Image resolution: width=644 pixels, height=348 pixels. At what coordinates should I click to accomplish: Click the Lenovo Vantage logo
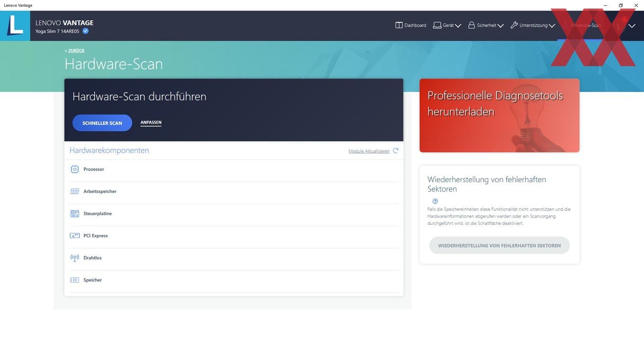15,26
